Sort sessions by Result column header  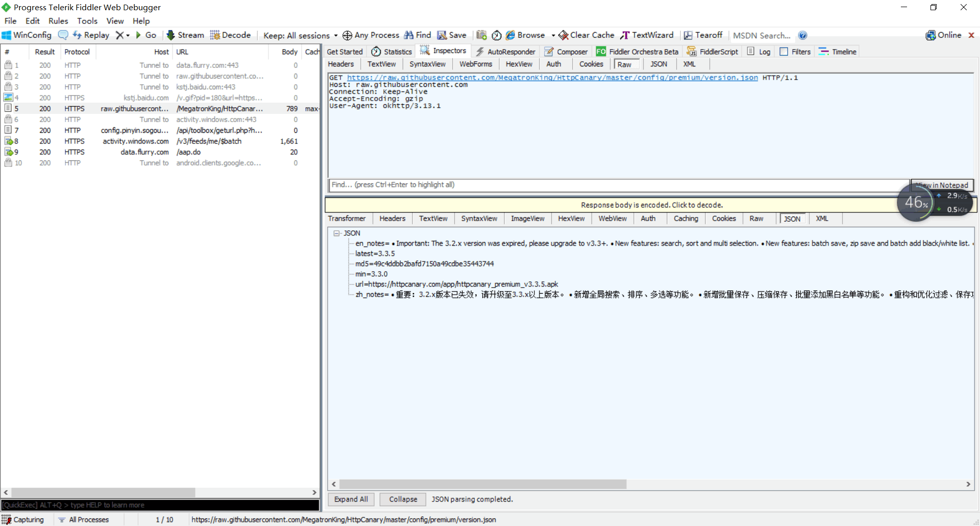pyautogui.click(x=44, y=52)
